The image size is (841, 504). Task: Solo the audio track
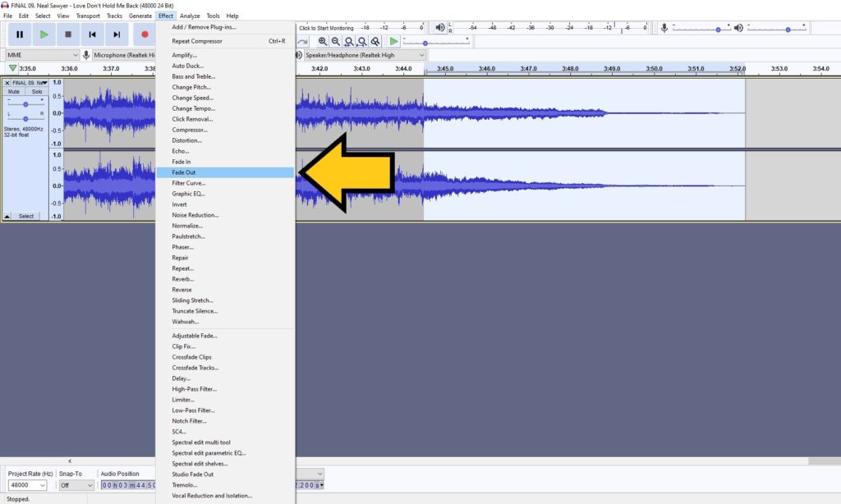point(36,92)
